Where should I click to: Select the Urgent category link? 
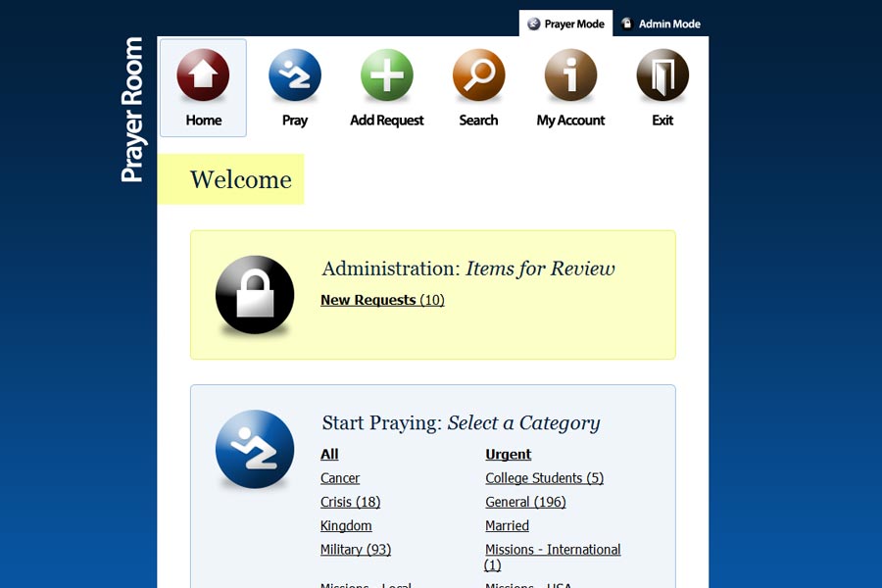508,454
